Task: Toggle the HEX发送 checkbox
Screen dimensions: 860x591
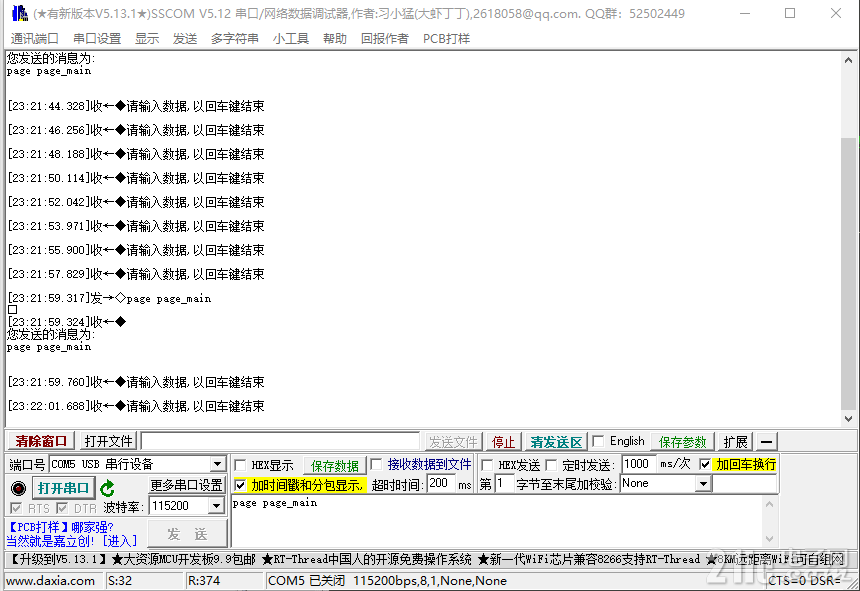Action: (486, 465)
